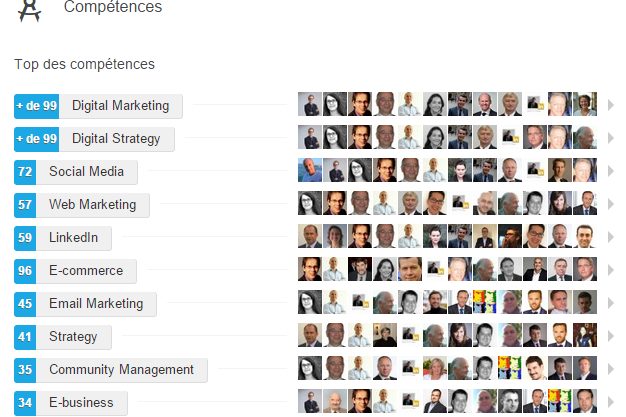Click the 57 count badge for Web Marketing
This screenshot has width=626, height=417.
(x=25, y=205)
